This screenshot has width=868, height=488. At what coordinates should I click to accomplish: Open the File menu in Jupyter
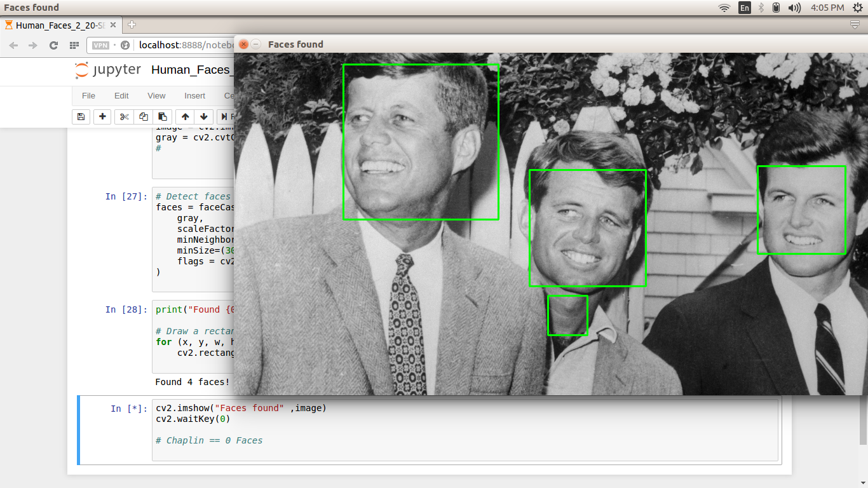[88, 95]
